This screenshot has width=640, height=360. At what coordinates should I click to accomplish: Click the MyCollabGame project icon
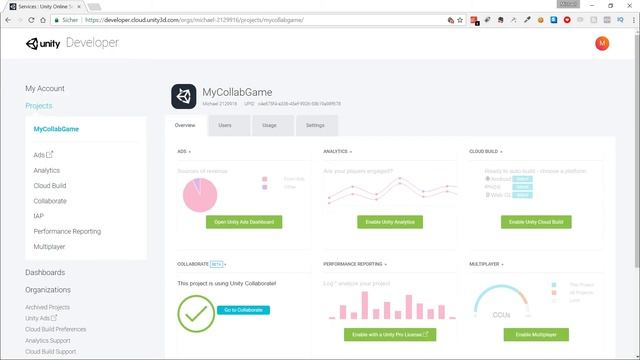(184, 96)
